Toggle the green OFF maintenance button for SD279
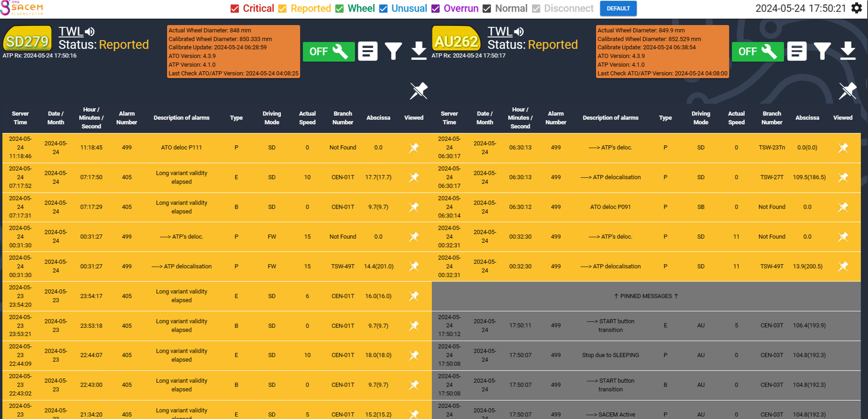The width and height of the screenshot is (868, 419). coord(328,52)
